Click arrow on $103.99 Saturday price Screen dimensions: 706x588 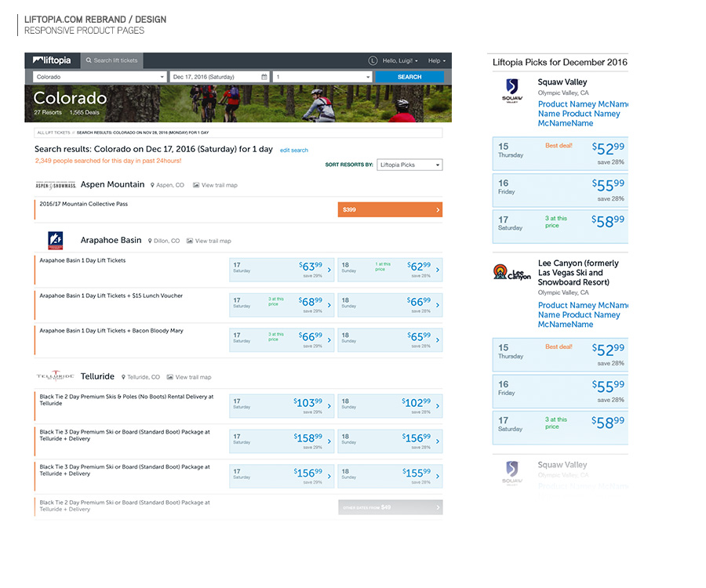tap(329, 406)
